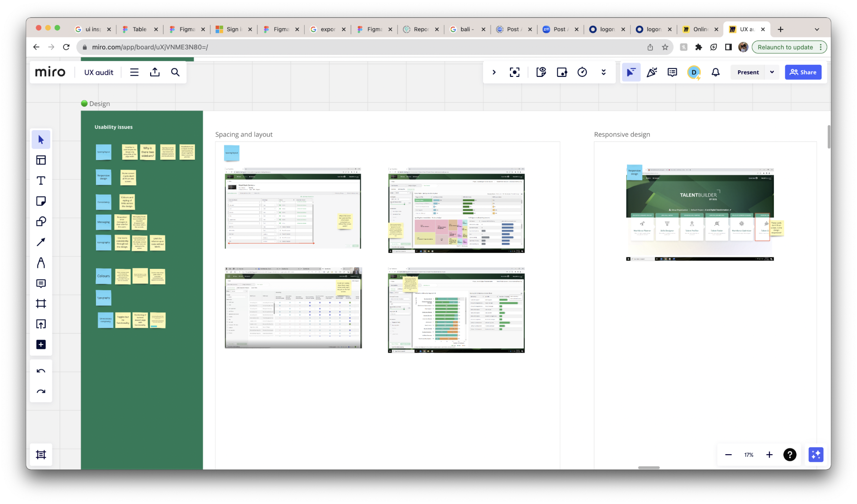The image size is (857, 504).
Task: Select the connection line tool
Action: point(41,242)
